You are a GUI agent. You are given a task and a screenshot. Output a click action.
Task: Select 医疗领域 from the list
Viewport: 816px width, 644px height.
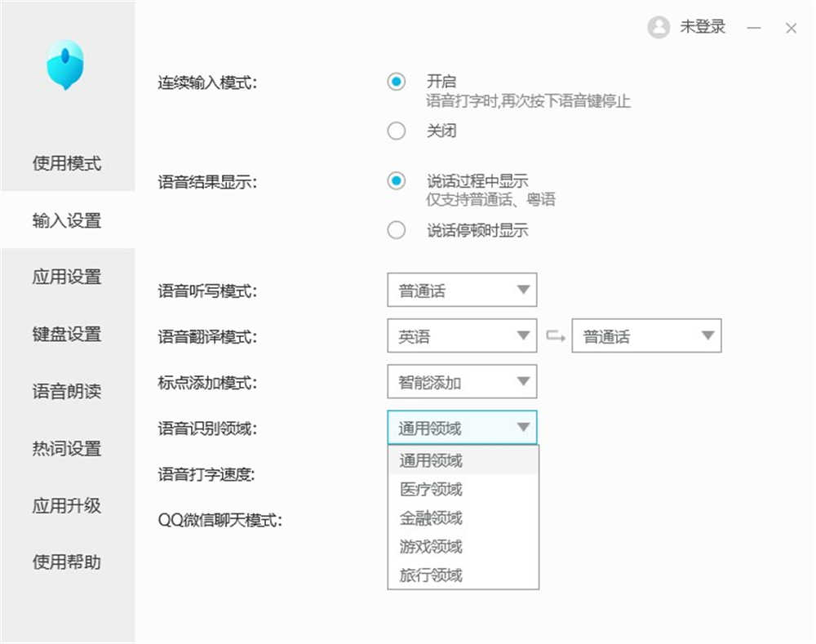463,489
